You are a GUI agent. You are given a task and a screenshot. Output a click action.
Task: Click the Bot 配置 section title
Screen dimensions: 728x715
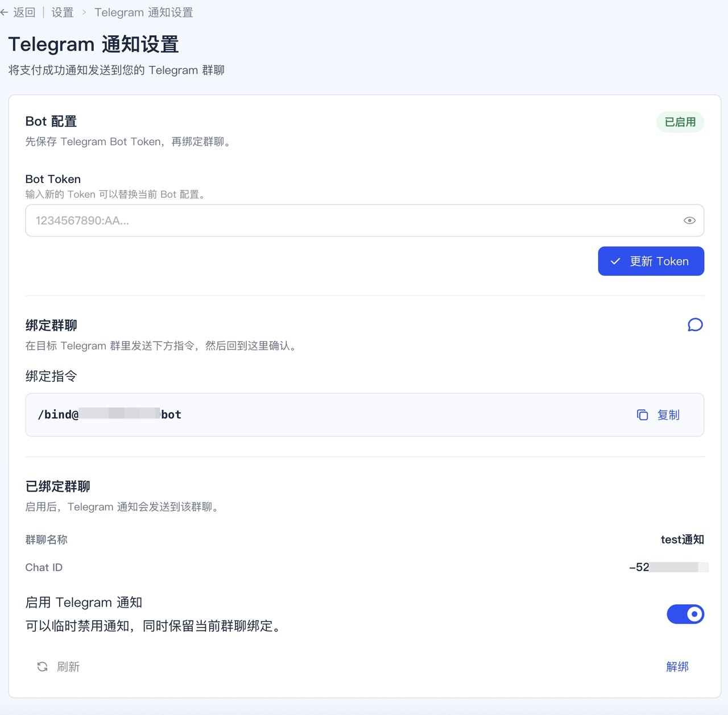(x=51, y=121)
